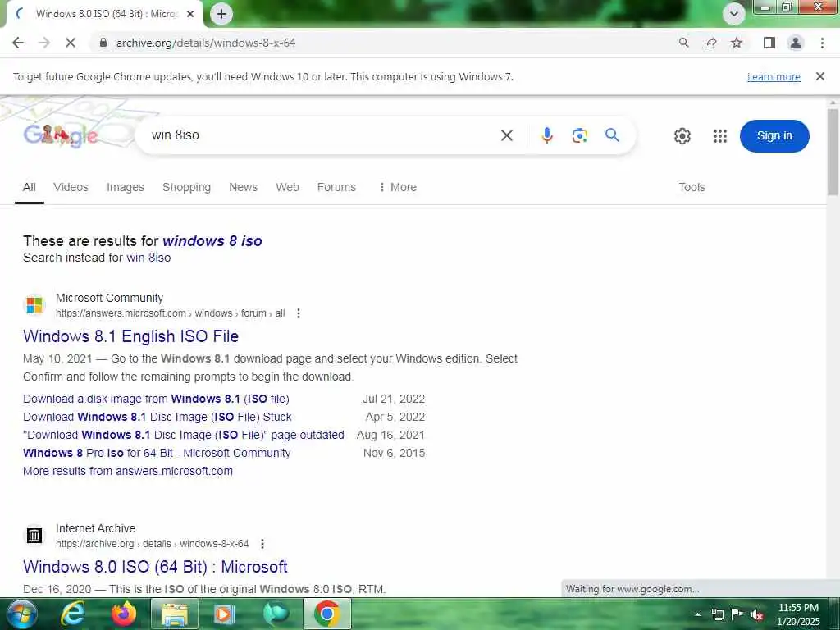Click the Google doodle logo

pyautogui.click(x=60, y=135)
